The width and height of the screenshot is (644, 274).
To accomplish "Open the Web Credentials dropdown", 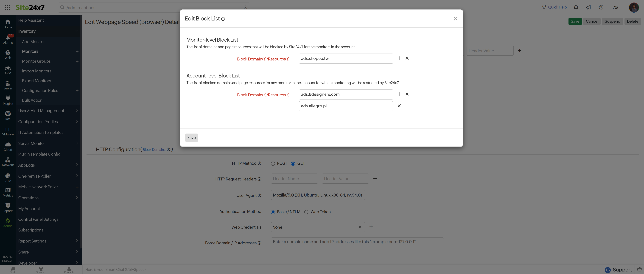I will point(317,227).
